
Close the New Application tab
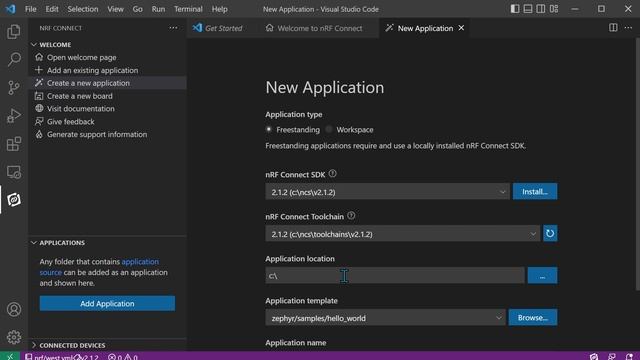click(x=461, y=28)
